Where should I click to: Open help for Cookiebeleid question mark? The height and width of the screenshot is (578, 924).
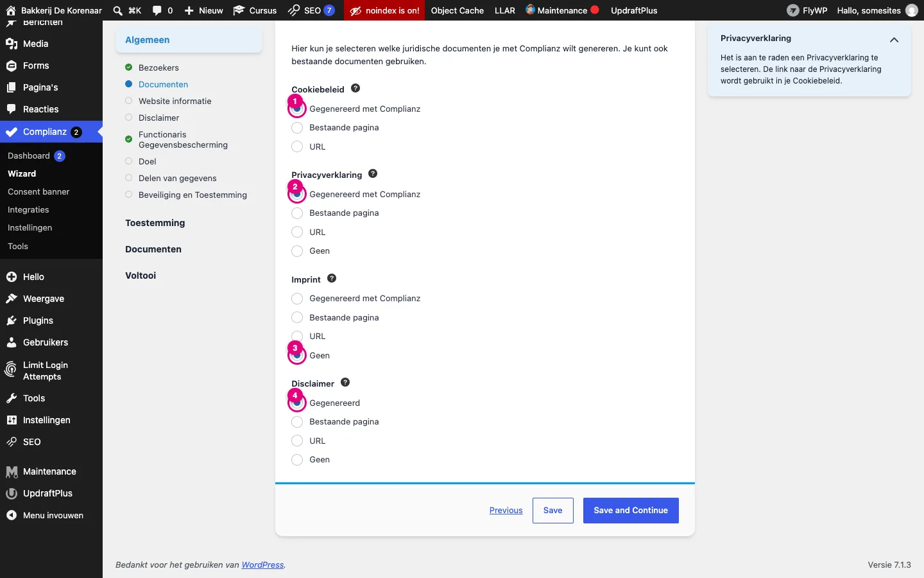point(355,88)
